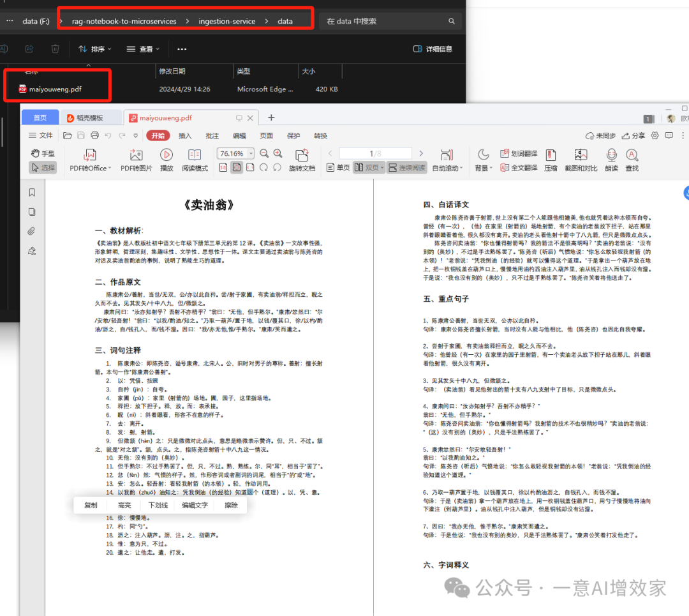Click the 旋转文档 rotate document icon
Screen dimensions: 689x616
coord(302,155)
